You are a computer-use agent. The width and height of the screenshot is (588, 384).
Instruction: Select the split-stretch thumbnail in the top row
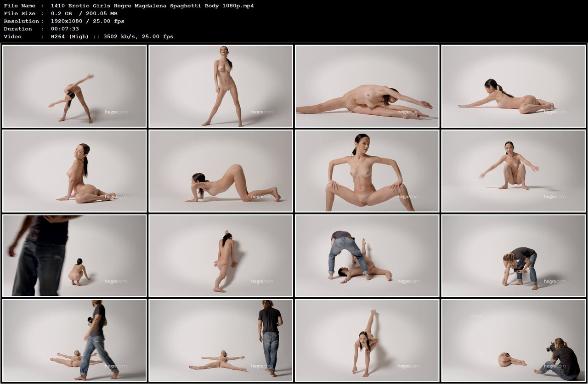367,85
